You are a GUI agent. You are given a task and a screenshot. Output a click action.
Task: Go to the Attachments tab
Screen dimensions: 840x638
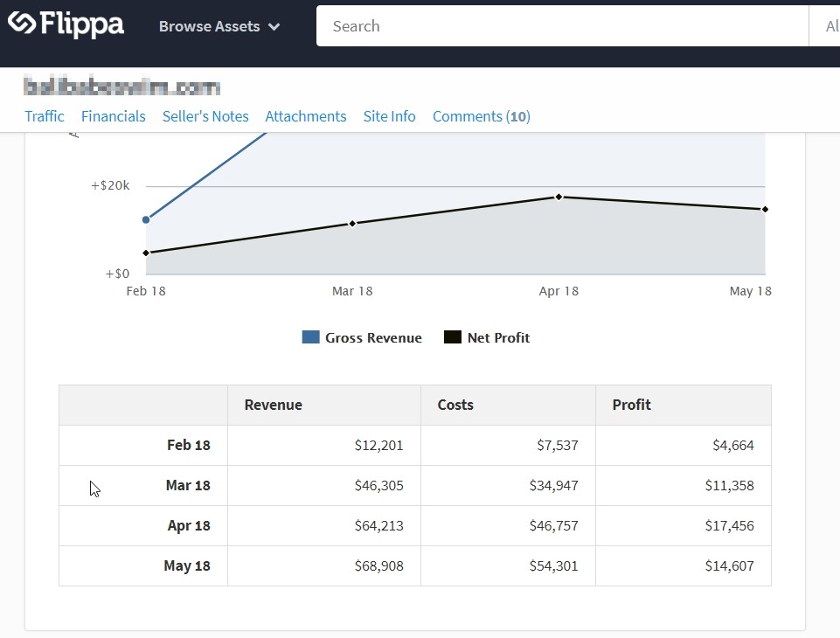click(306, 116)
